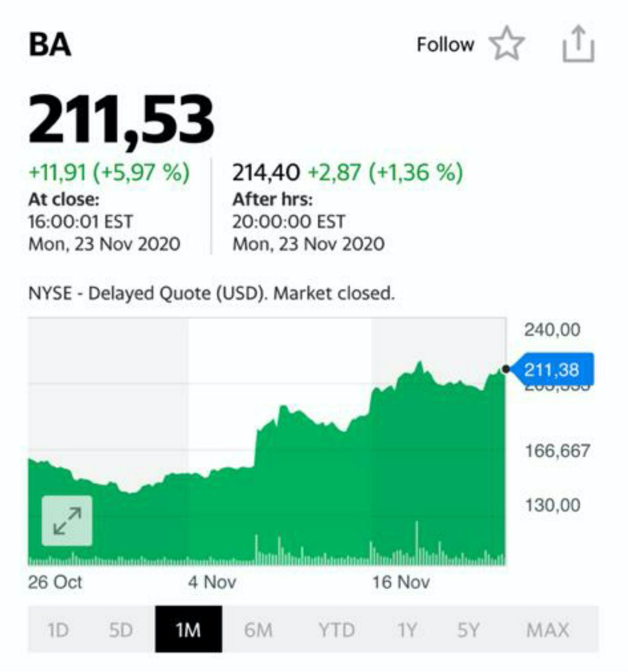This screenshot has height=672, width=628.
Task: Select the 1M range tab
Action: click(x=188, y=629)
